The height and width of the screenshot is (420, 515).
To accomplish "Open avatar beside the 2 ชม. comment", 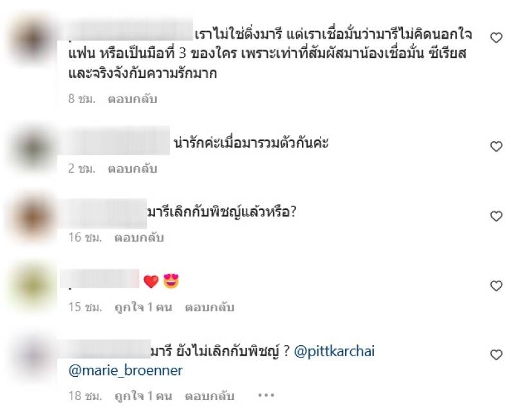I will point(32,148).
